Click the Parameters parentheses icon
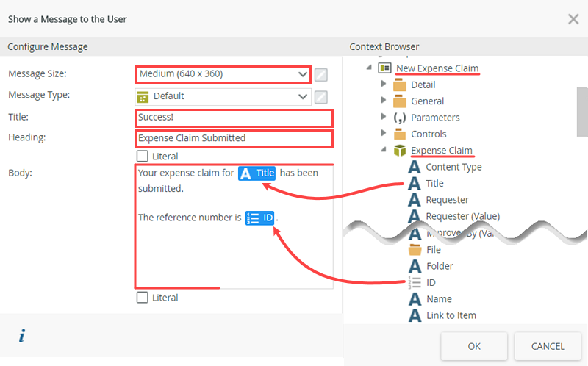 pos(400,118)
